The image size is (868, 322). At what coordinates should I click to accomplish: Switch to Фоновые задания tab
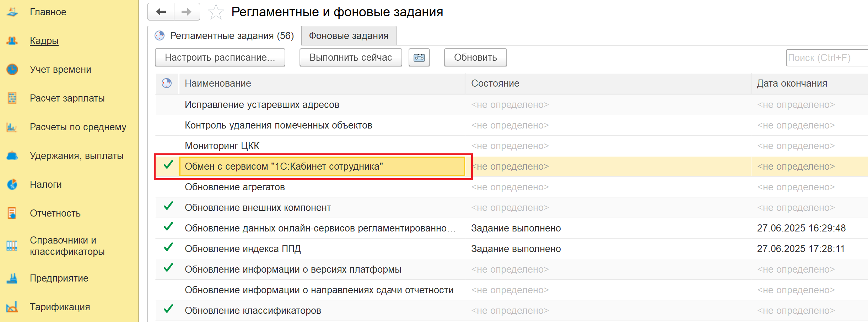[x=349, y=36]
